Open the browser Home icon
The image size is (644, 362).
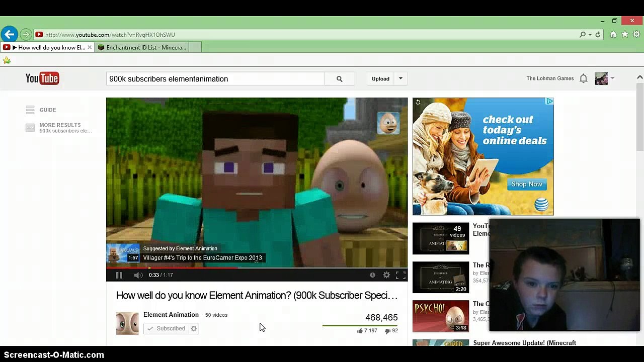[x=613, y=34]
